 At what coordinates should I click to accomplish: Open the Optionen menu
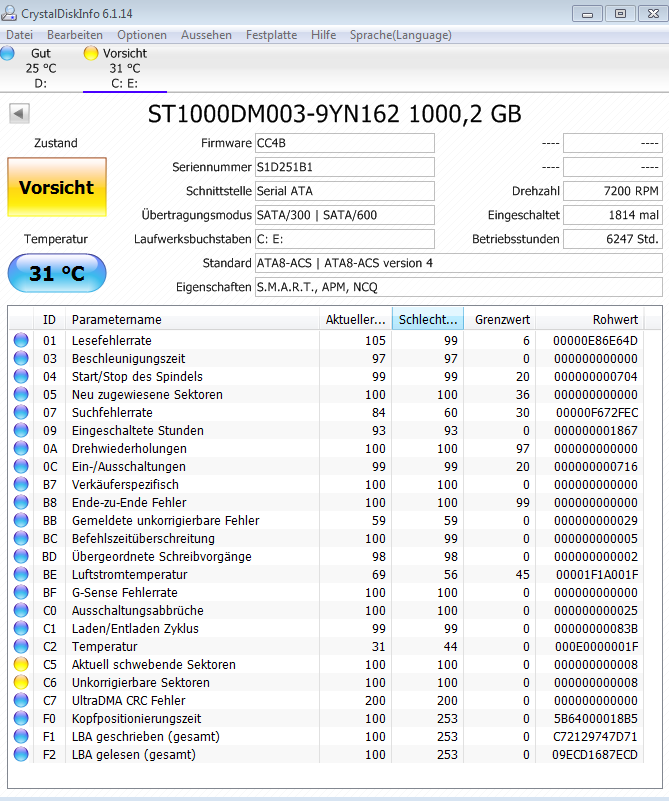[x=141, y=35]
